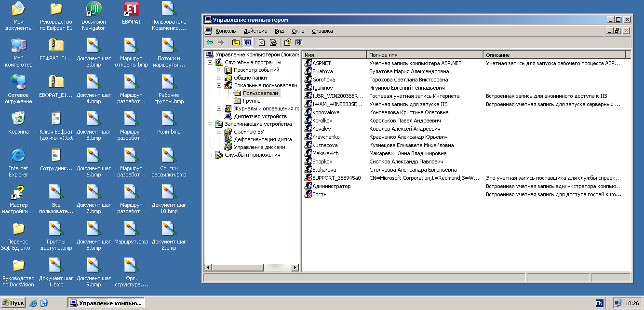Expand the Съемные ЗУ node
The height and width of the screenshot is (310, 644).
[219, 132]
